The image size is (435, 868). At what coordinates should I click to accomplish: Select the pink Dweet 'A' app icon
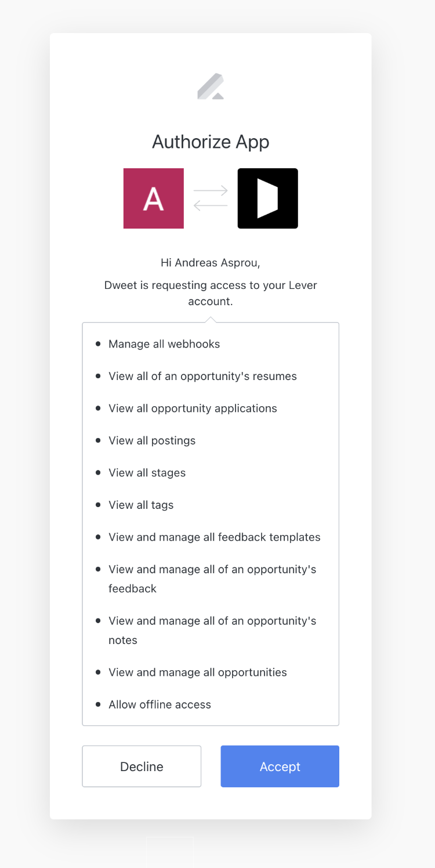153,198
